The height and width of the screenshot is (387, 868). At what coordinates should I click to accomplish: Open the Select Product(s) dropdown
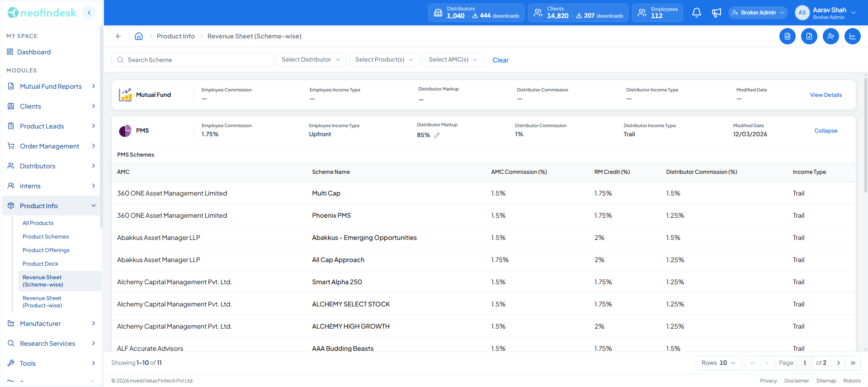(x=385, y=60)
